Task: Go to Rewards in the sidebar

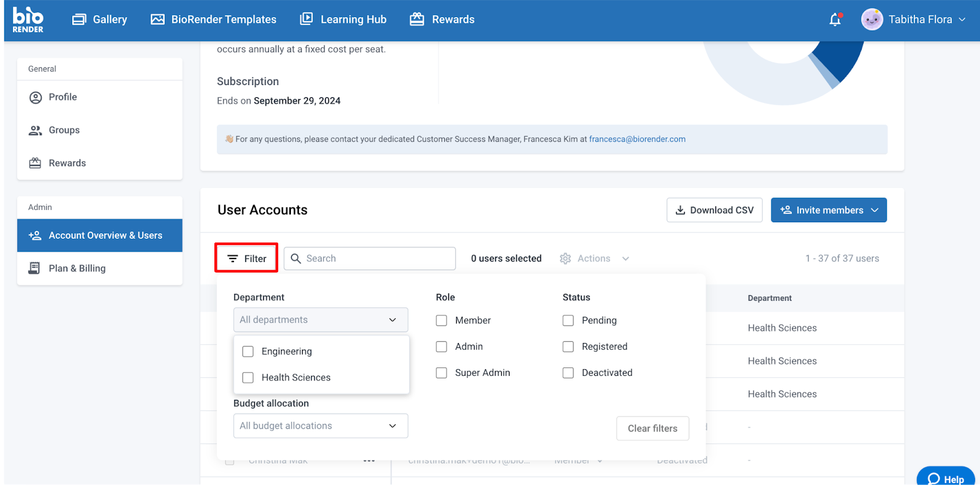Action: click(x=67, y=163)
